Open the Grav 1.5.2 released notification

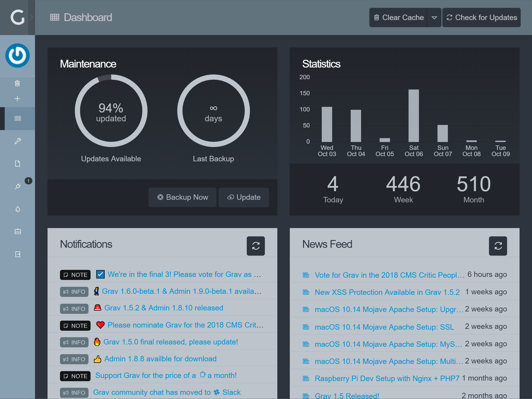coord(164,308)
